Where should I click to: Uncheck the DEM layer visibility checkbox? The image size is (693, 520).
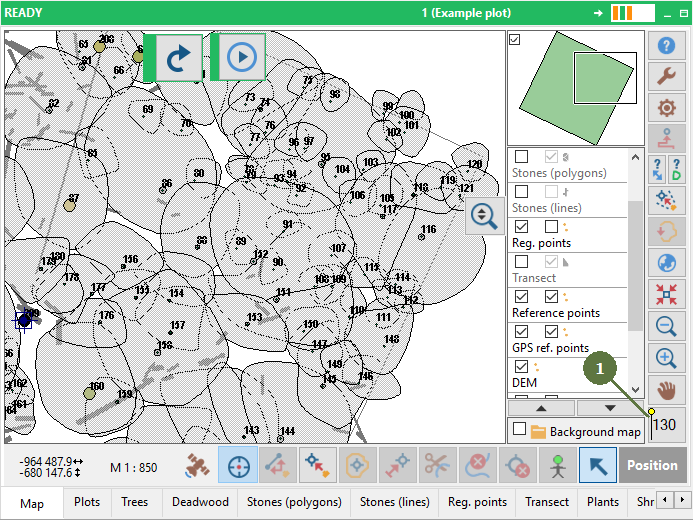pos(522,366)
